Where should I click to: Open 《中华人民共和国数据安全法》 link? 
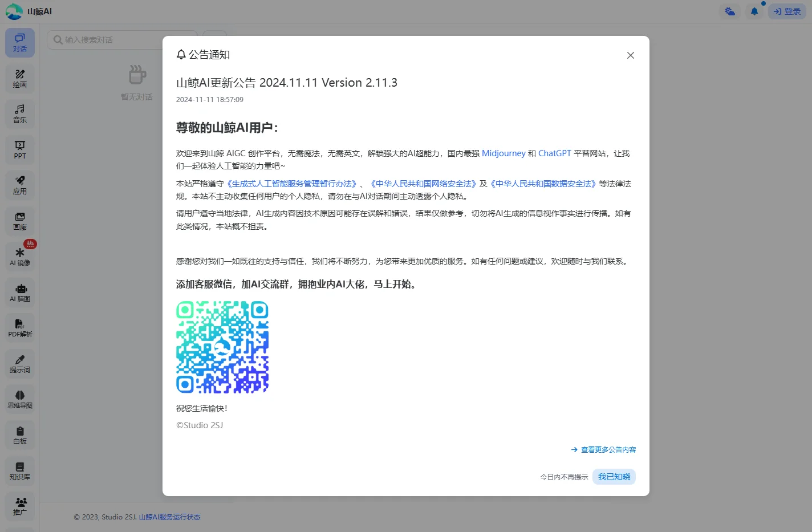[x=543, y=184]
